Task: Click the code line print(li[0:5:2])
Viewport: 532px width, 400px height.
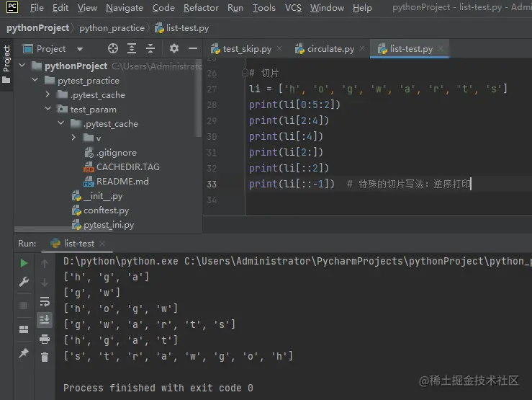Action: (294, 105)
